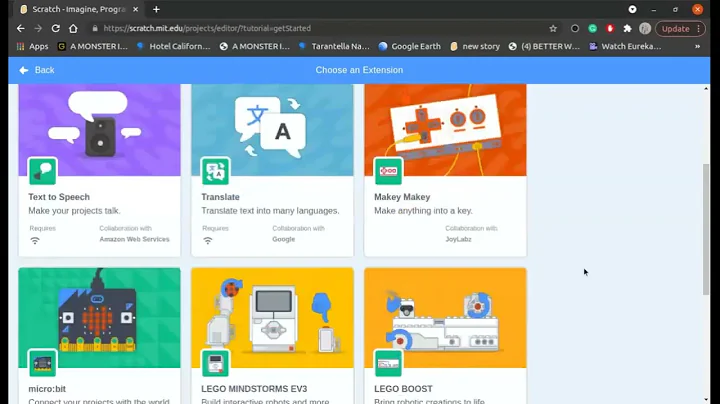Select the Makey Makey title text
Screen dimensions: 720x404
tap(402, 197)
